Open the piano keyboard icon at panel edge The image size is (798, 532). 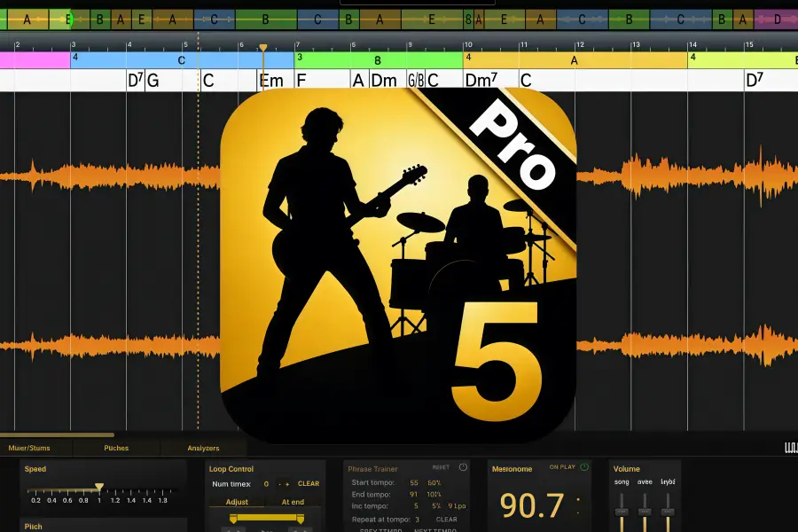pos(791,448)
